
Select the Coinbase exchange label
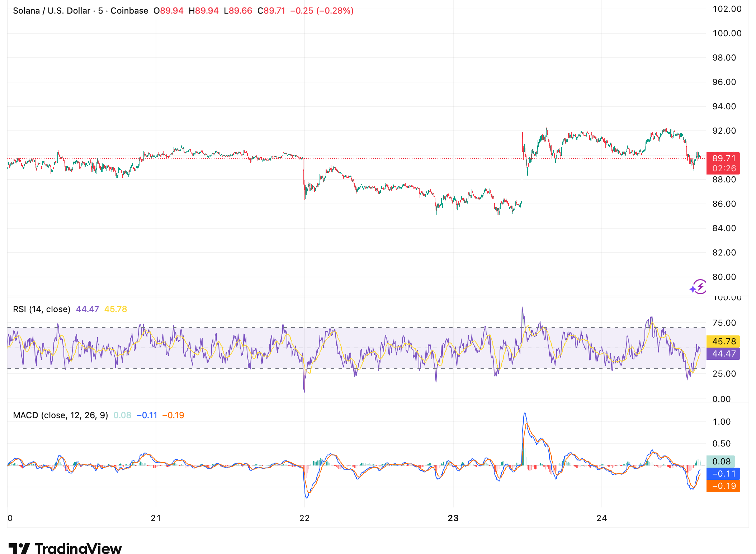coord(129,10)
